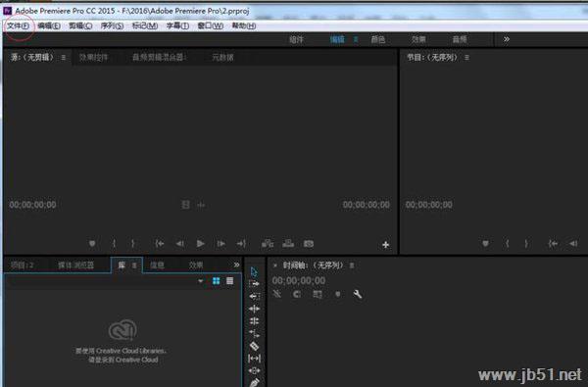Select the Track Select Forward tool
Screen dimensions: 588x387
click(x=254, y=284)
